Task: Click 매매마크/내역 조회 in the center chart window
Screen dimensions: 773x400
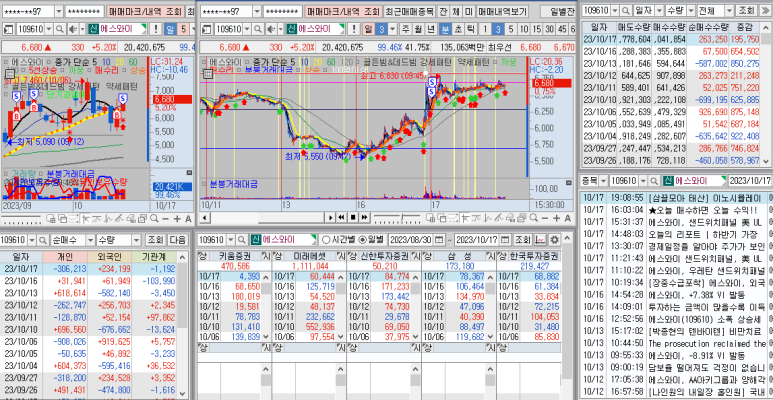Action: [343, 11]
